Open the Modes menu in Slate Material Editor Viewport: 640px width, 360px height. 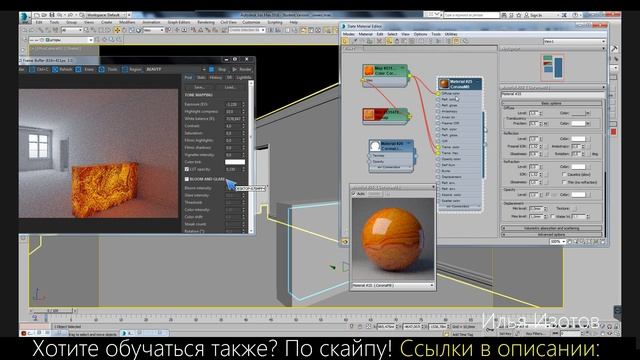click(x=349, y=34)
